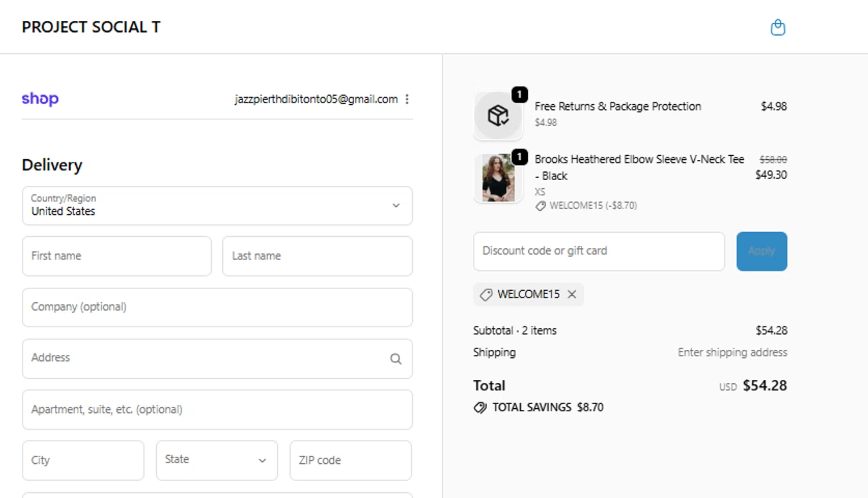Click the Shipping label
The width and height of the screenshot is (868, 498).
(x=494, y=353)
